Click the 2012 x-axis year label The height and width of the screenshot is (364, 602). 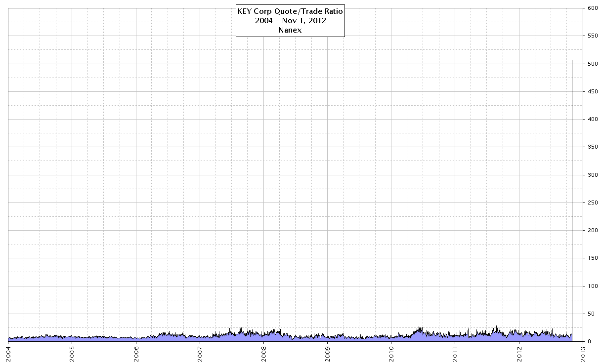[x=520, y=353]
